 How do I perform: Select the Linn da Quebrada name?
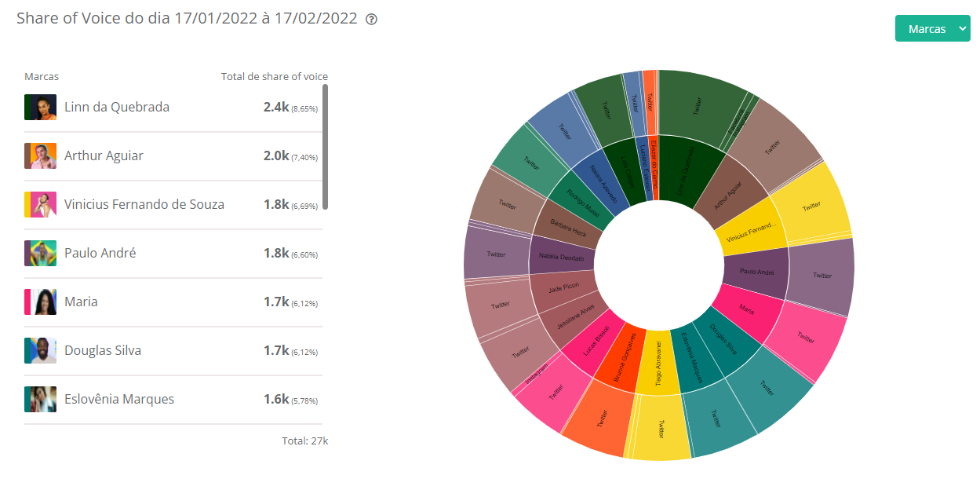(x=117, y=108)
